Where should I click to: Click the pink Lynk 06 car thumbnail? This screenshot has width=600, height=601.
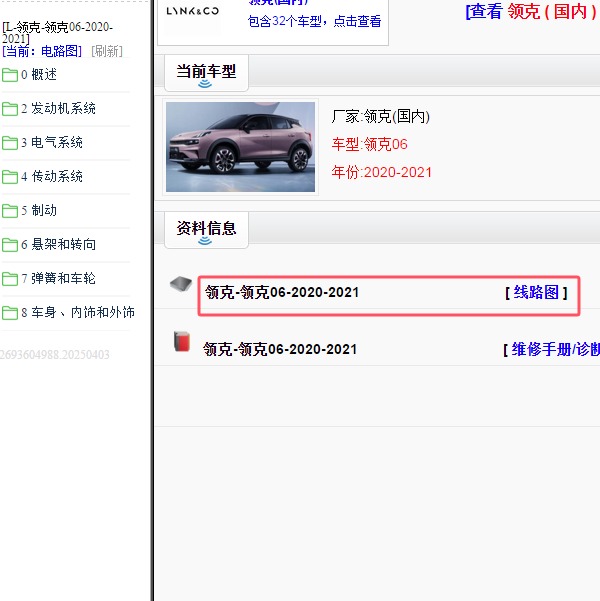(x=240, y=147)
